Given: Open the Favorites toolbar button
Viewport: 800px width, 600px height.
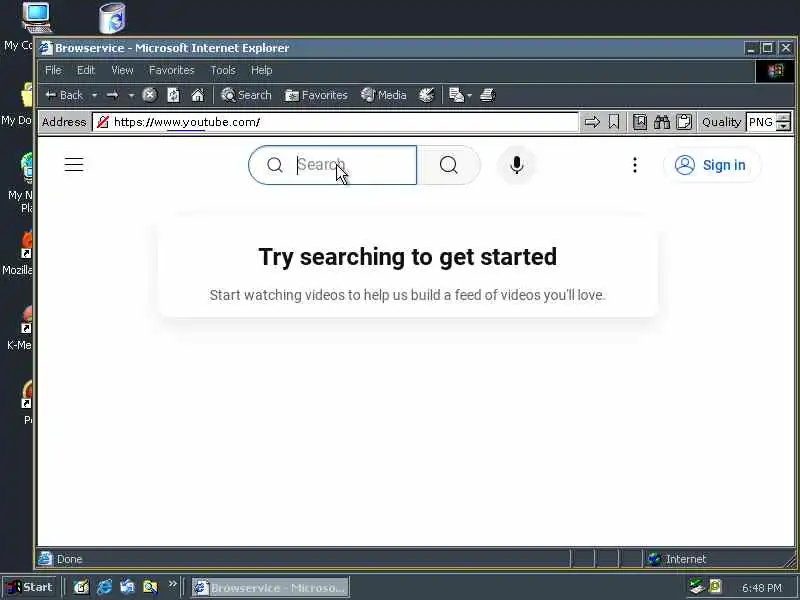Looking at the screenshot, I should (316, 95).
